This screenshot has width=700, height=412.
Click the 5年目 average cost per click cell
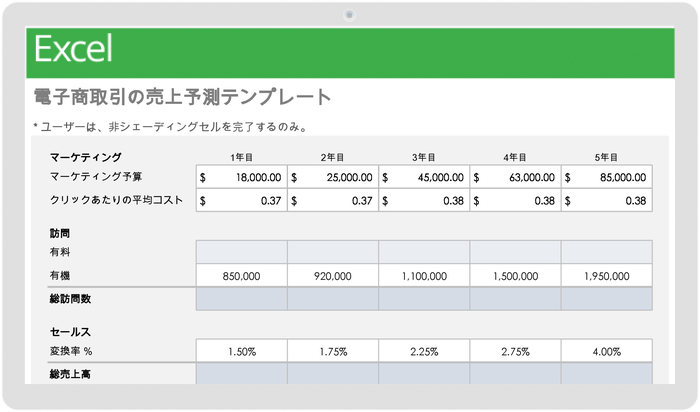pyautogui.click(x=607, y=200)
